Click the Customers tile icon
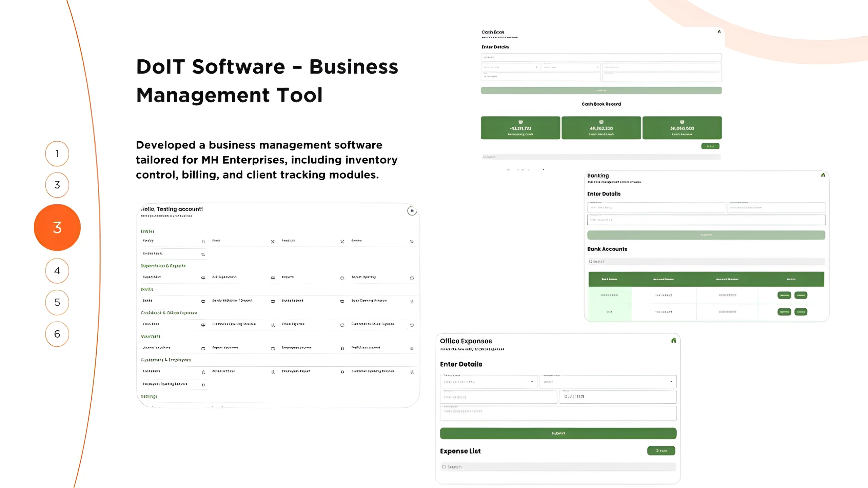 click(x=203, y=372)
